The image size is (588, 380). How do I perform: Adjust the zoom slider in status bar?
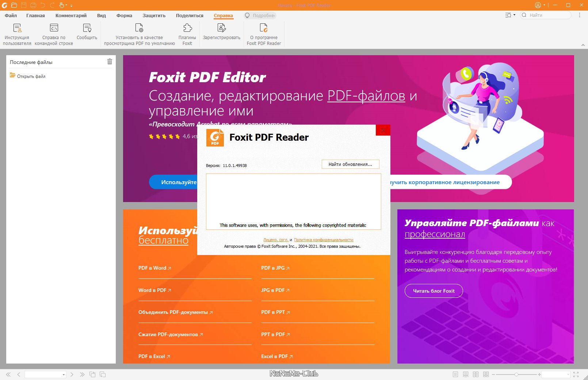click(516, 375)
